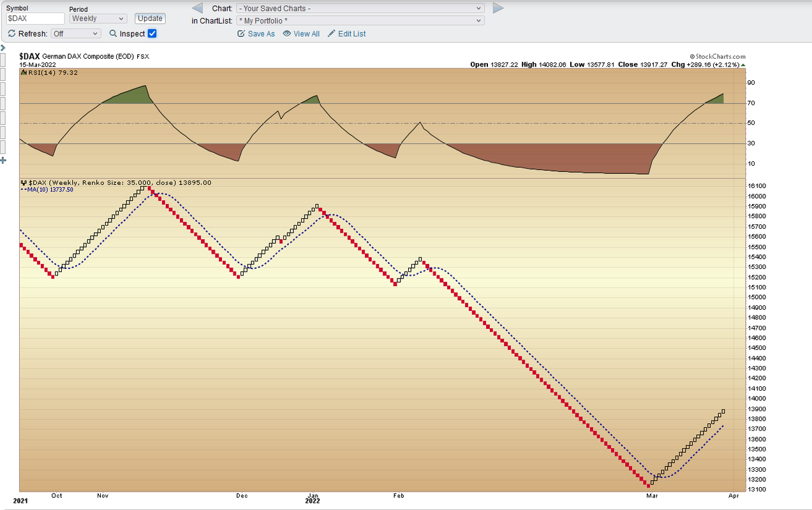The height and width of the screenshot is (510, 812).
Task: Click the Save As link
Action: tap(256, 34)
